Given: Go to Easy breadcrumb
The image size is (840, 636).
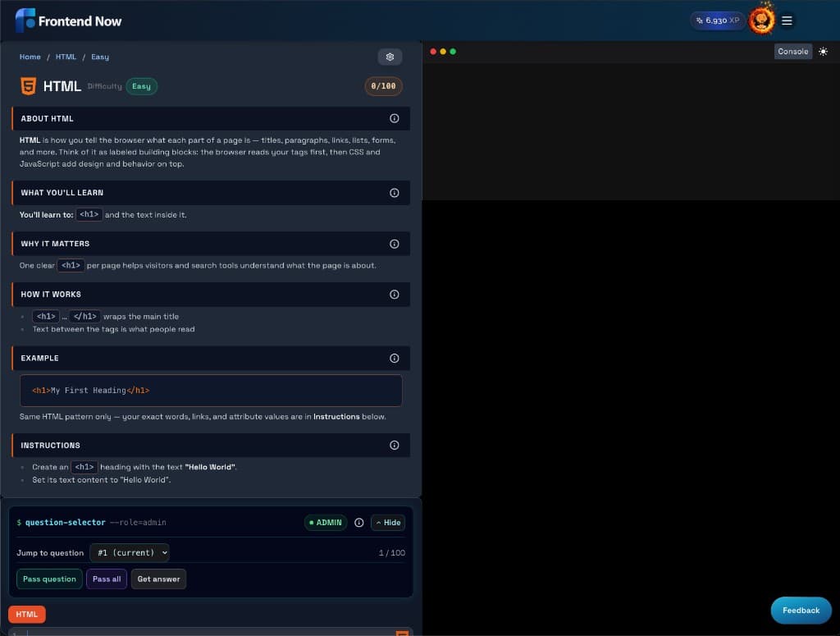Looking at the screenshot, I should tap(99, 57).
